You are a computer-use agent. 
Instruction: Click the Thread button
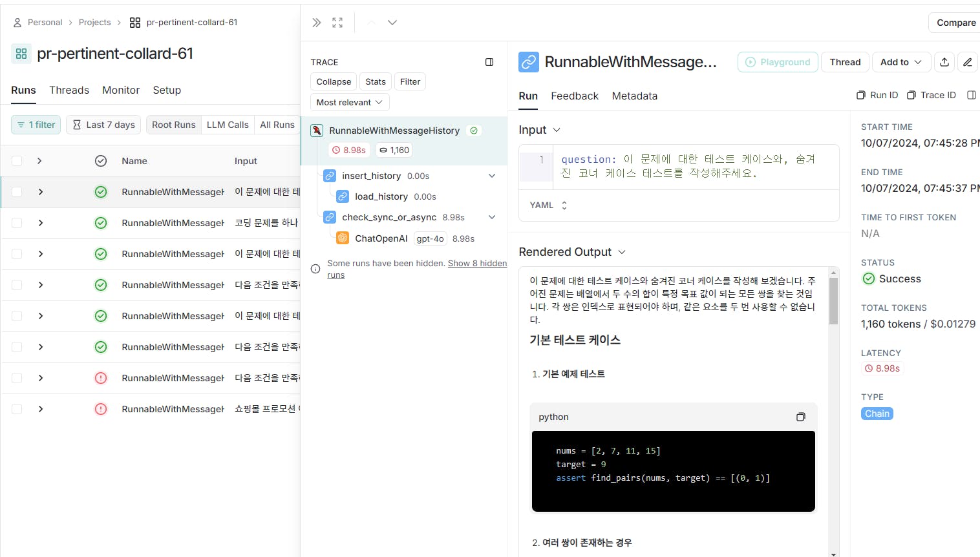tap(845, 62)
